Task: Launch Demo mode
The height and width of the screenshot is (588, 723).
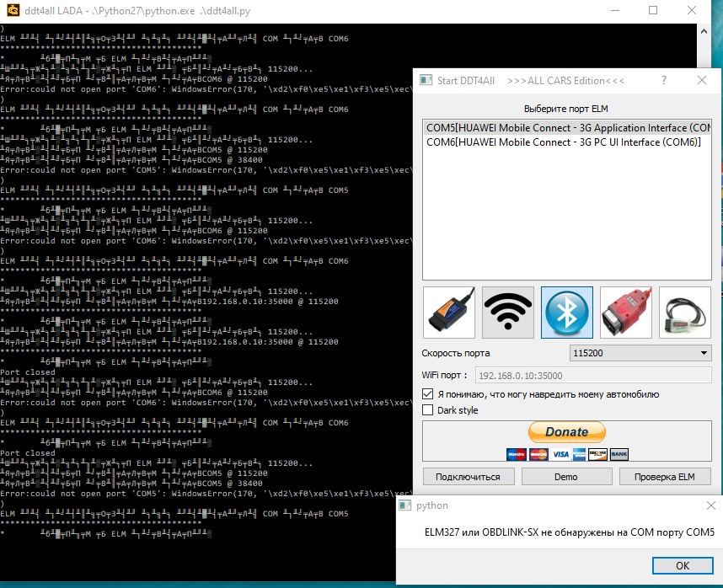Action: click(566, 477)
